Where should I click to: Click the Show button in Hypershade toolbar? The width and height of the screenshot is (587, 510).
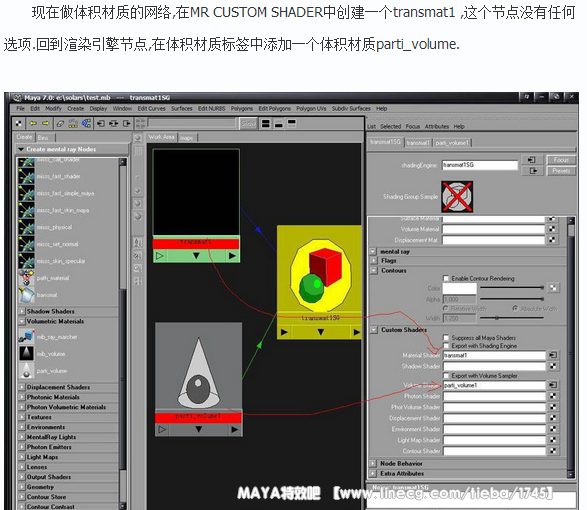pos(248,124)
